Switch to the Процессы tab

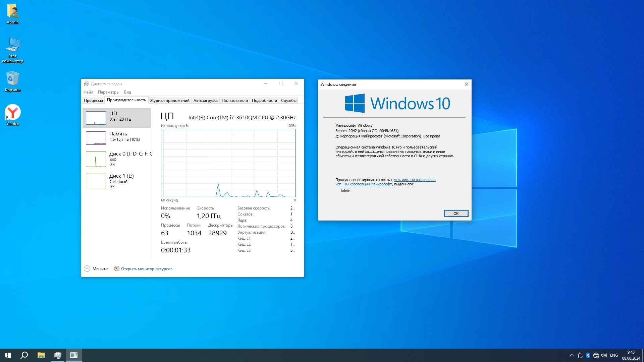pos(93,101)
